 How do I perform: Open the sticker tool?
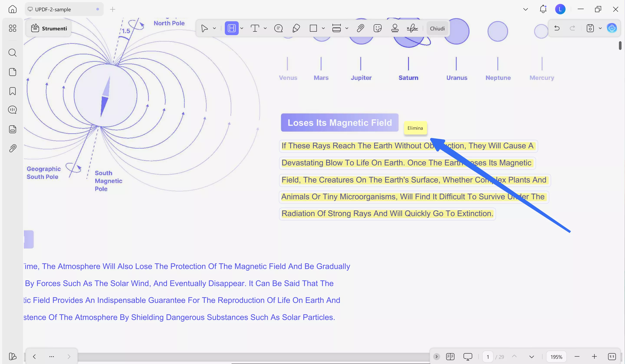coord(377,28)
